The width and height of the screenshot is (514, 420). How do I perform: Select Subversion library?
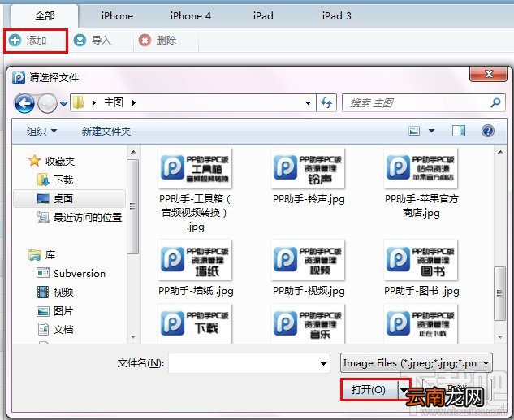(x=80, y=274)
